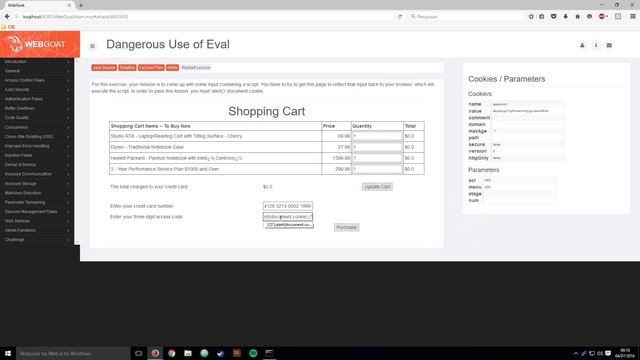Viewport: 640px width, 360px height.
Task: Expand the Code Quality category
Action: 37,118
